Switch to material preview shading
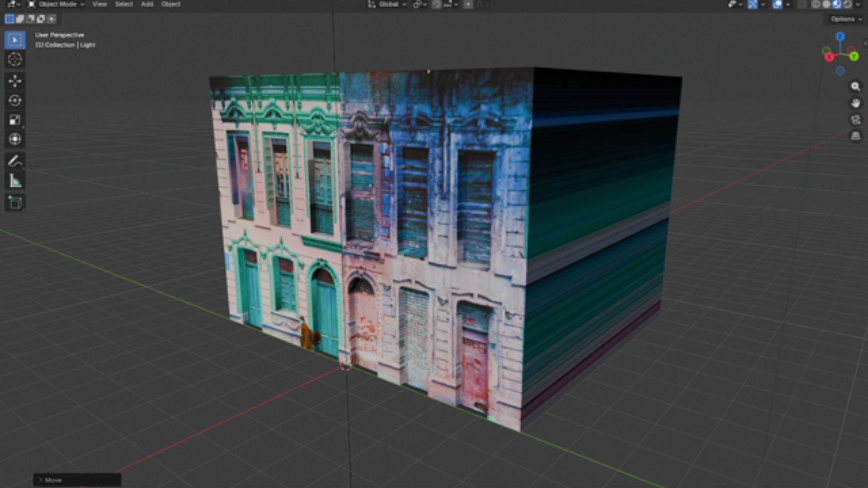868x488 pixels. click(837, 5)
